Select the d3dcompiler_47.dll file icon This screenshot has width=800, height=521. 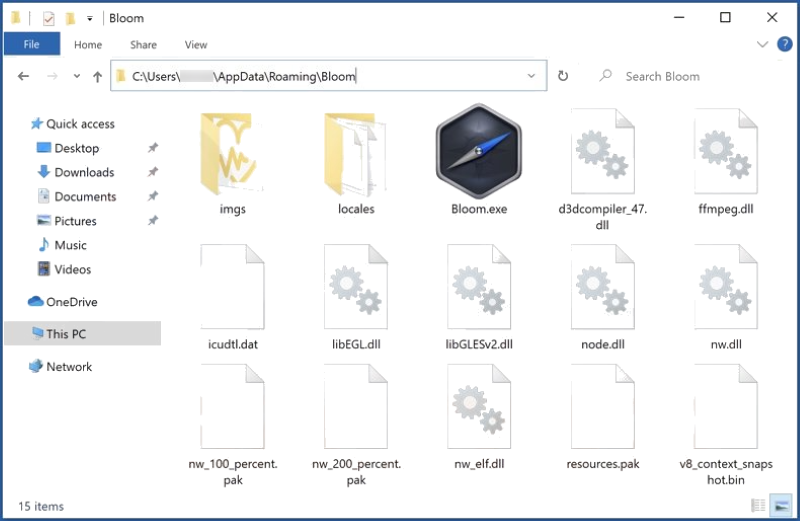603,152
